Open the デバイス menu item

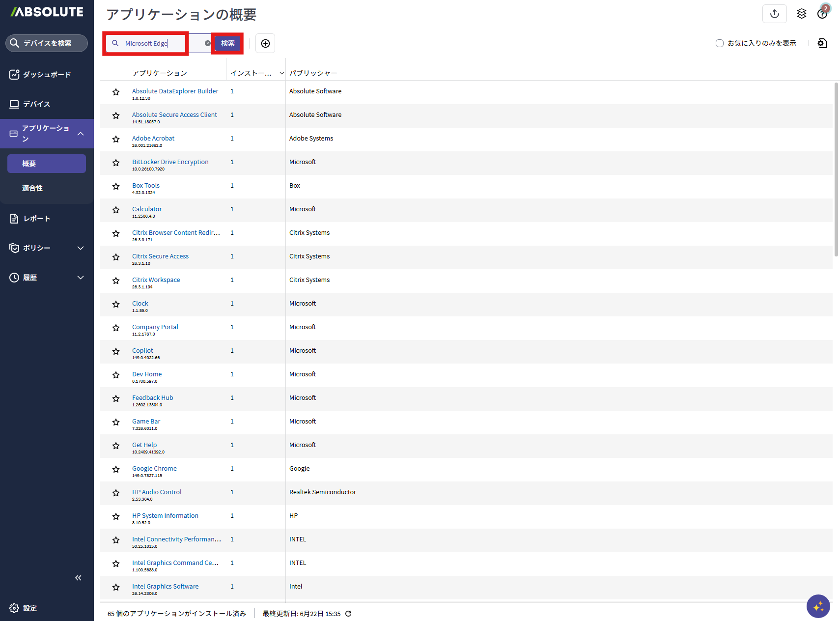pos(47,104)
